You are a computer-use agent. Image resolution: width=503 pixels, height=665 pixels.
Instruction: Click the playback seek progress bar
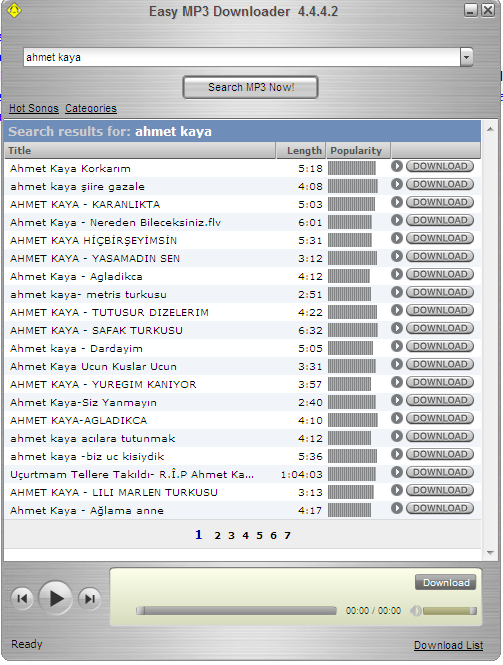tap(236, 611)
